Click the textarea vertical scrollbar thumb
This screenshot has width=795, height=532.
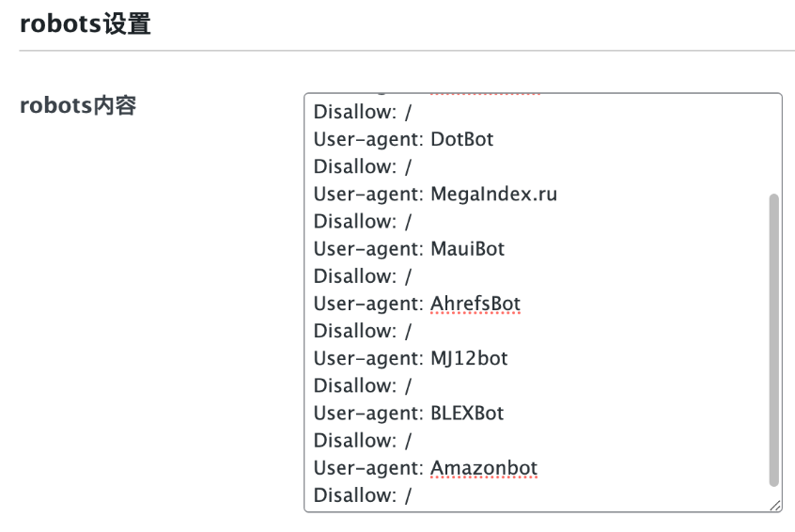(x=773, y=338)
